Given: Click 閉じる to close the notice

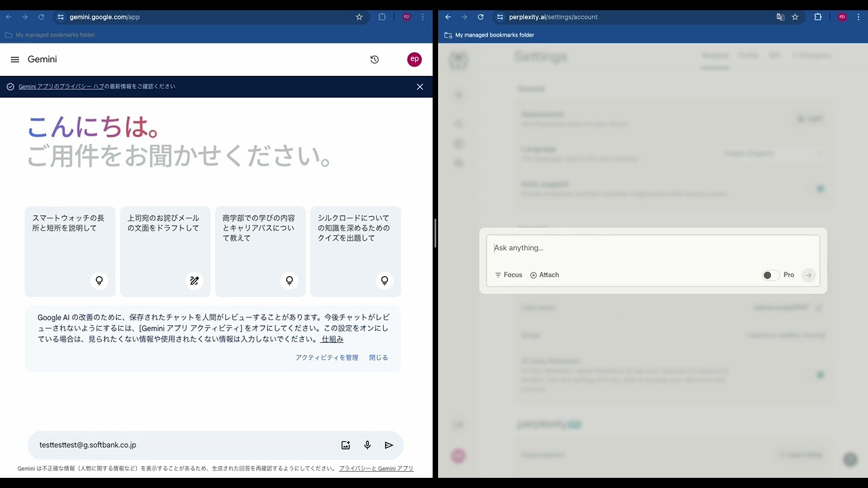Looking at the screenshot, I should pos(378,357).
